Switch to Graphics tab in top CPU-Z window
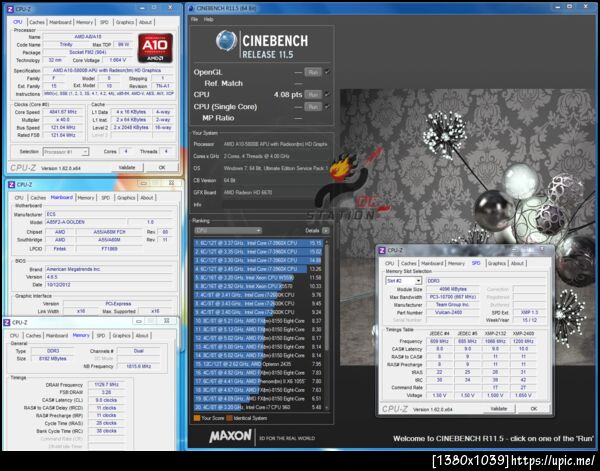600x471 pixels. [x=125, y=22]
